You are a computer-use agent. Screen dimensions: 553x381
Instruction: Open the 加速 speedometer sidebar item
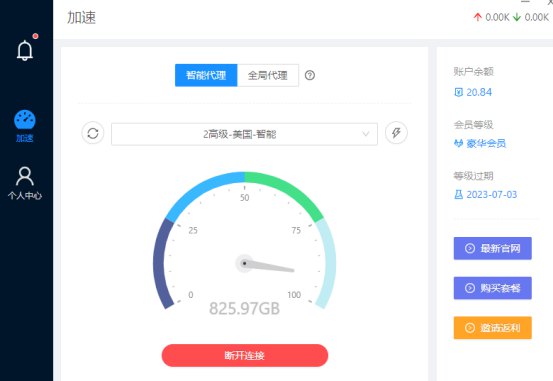pyautogui.click(x=24, y=126)
